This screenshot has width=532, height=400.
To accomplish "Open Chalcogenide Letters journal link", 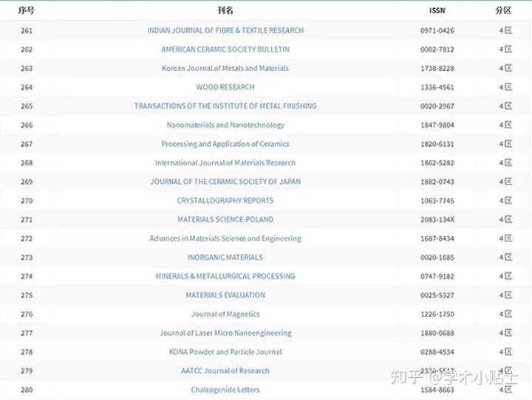I will pos(225,390).
